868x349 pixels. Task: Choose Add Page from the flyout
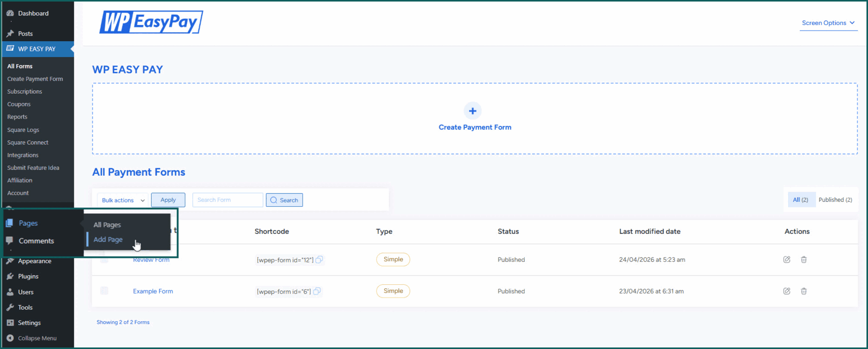click(x=108, y=239)
